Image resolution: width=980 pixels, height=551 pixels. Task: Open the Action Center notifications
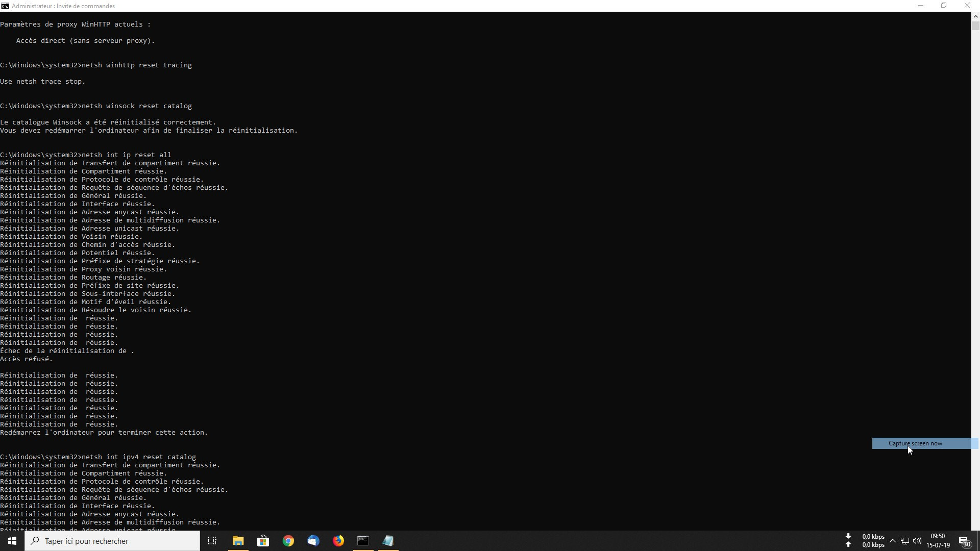point(964,541)
